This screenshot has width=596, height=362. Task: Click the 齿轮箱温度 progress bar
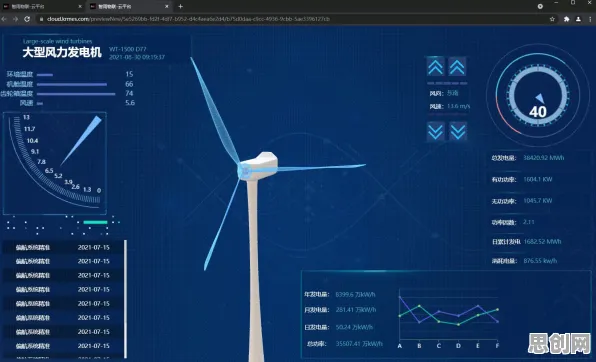[76, 94]
